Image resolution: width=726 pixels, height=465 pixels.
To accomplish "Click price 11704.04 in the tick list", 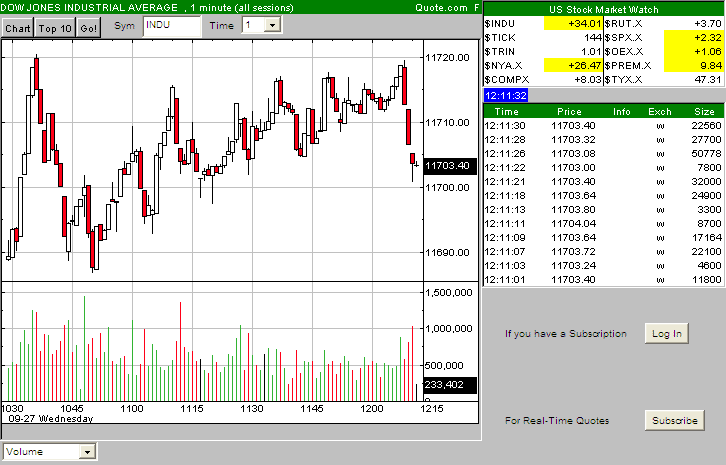I will (573, 223).
